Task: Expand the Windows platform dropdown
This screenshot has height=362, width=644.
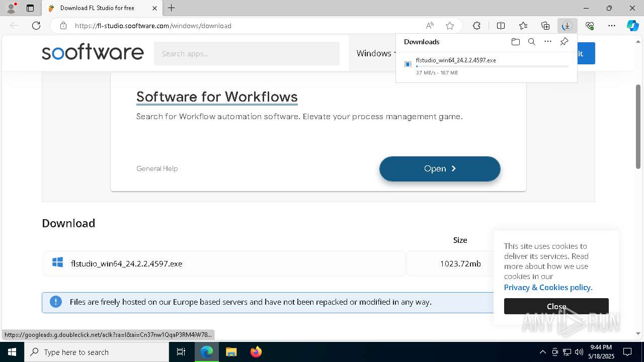Action: 376,53
